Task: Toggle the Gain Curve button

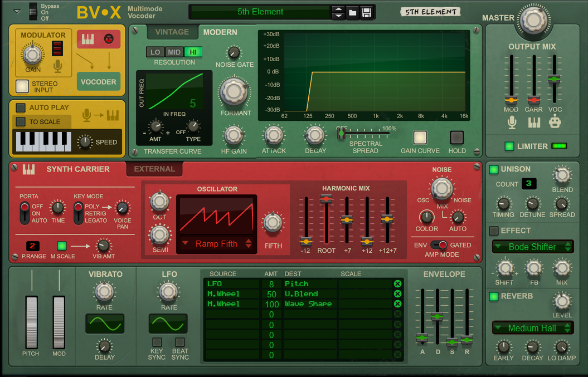Action: [420, 138]
